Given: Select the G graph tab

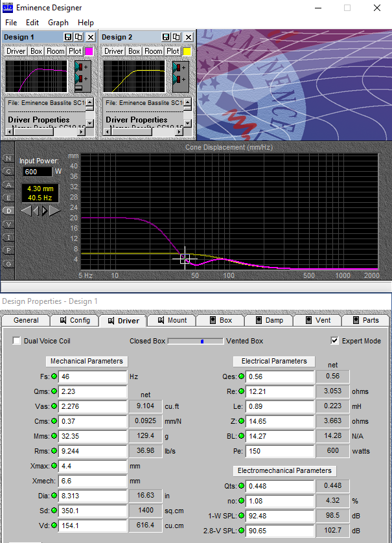Looking at the screenshot, I should [x=8, y=264].
